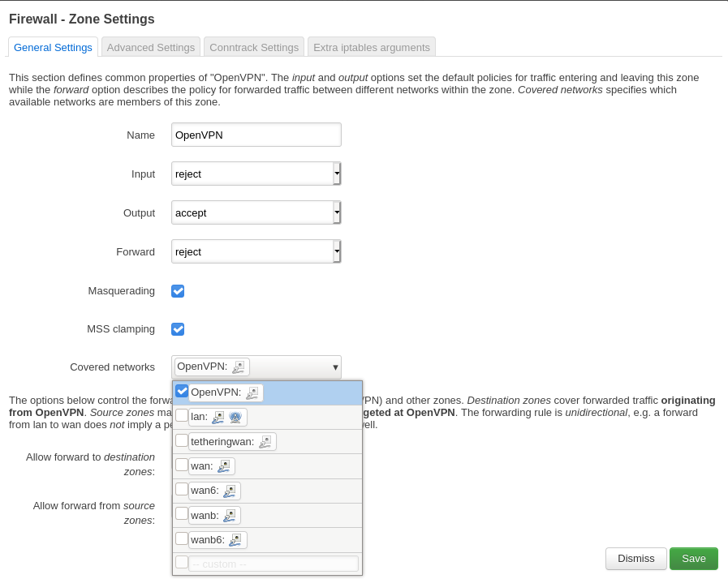Open the Conntrack Settings tab
This screenshot has height=579, width=728.
tap(254, 47)
